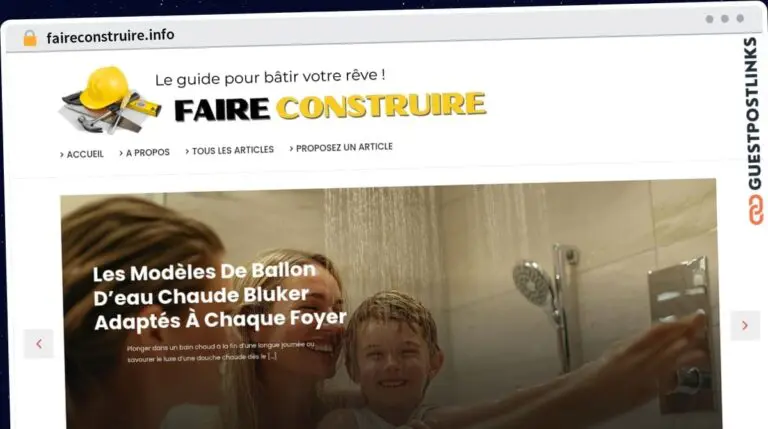768x429 pixels.
Task: Click the orange padlock security icon
Action: [x=30, y=38]
